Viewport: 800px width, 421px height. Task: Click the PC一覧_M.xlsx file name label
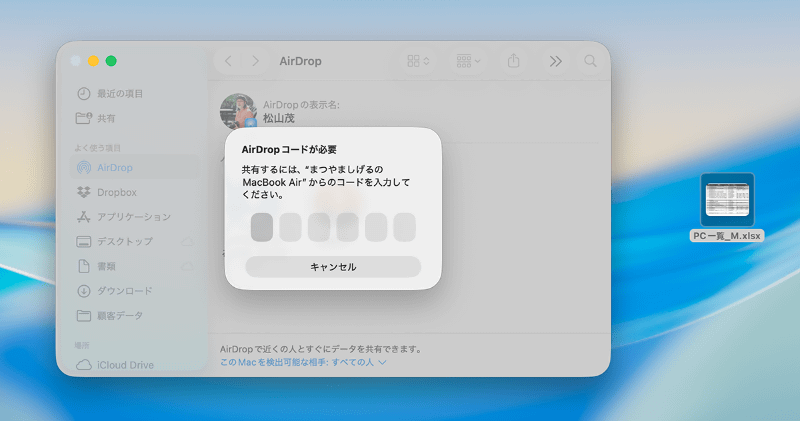point(727,236)
